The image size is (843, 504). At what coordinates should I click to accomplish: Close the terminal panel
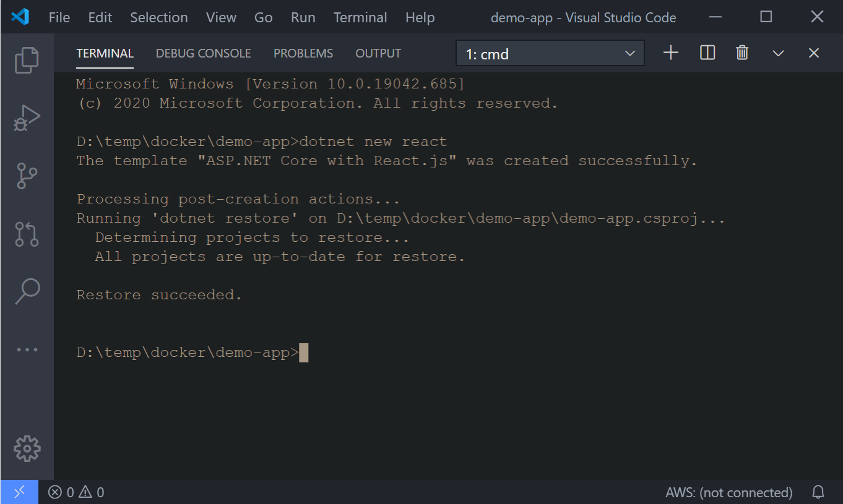814,53
